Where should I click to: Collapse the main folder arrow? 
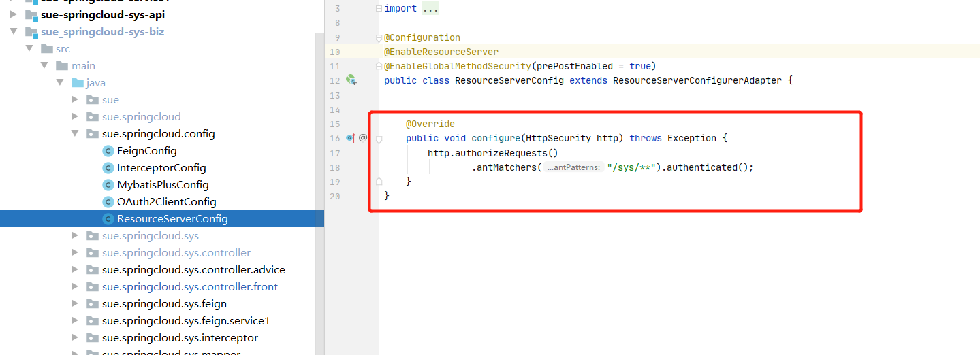44,66
